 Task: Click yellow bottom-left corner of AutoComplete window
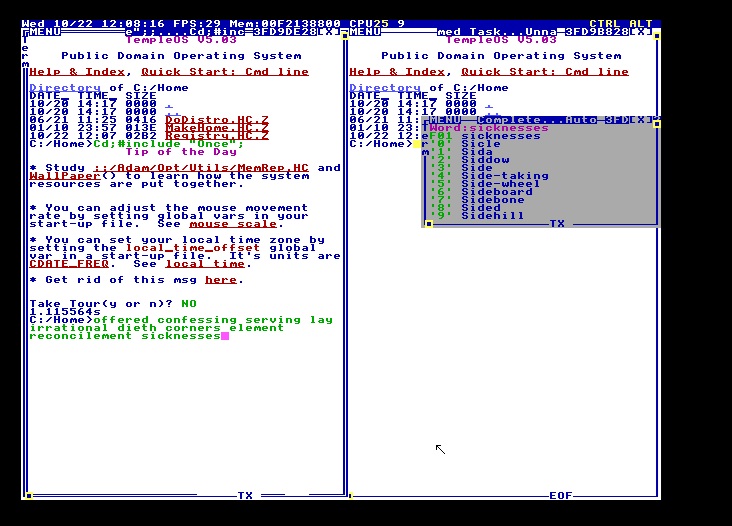[429, 224]
